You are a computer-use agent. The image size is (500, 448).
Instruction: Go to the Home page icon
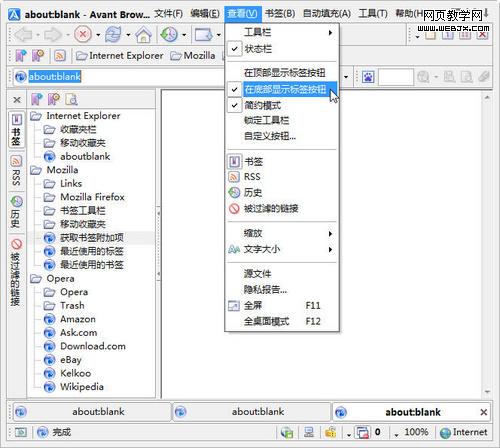(144, 34)
